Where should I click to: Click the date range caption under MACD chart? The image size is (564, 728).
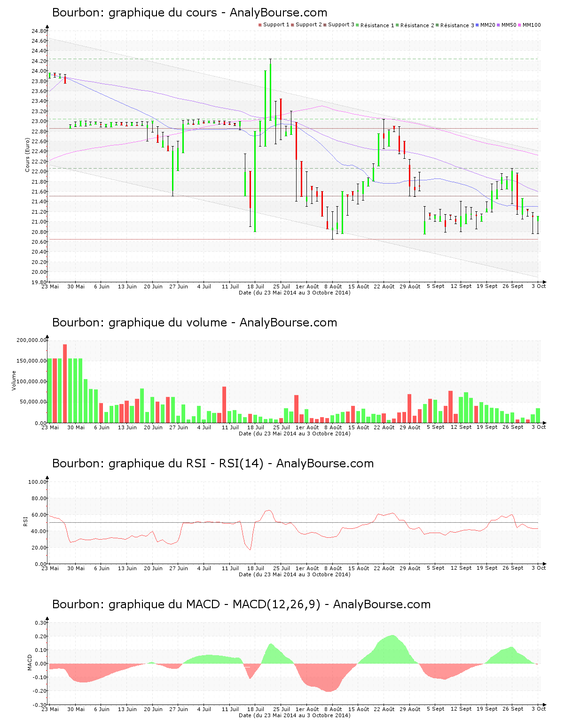[x=295, y=715]
